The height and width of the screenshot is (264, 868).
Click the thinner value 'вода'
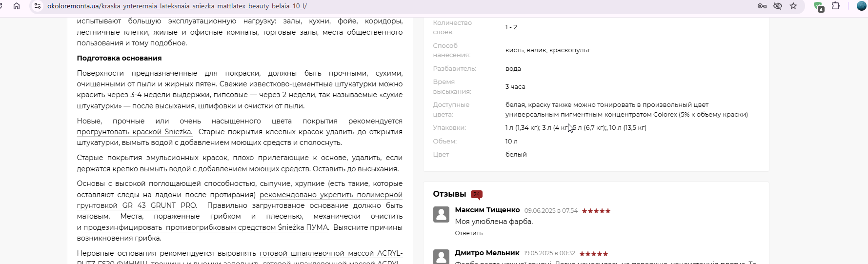(x=513, y=69)
